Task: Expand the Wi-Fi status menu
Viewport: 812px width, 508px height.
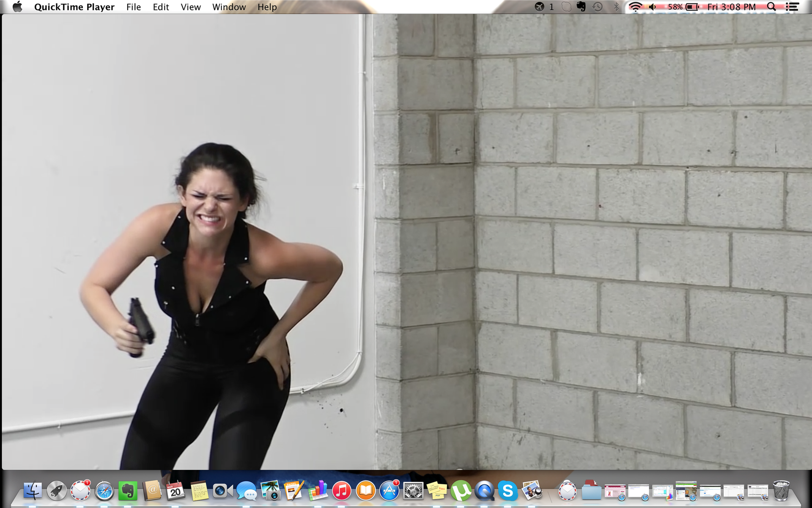Action: 635,7
